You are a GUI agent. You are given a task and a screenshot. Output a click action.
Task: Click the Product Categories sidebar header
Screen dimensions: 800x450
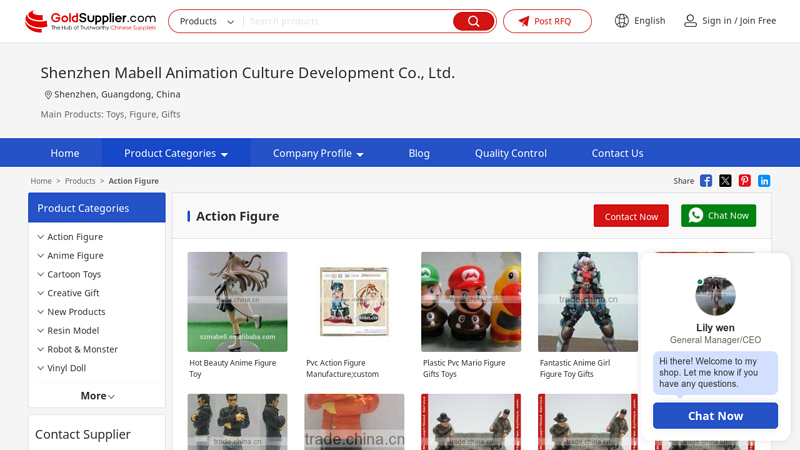(x=97, y=208)
